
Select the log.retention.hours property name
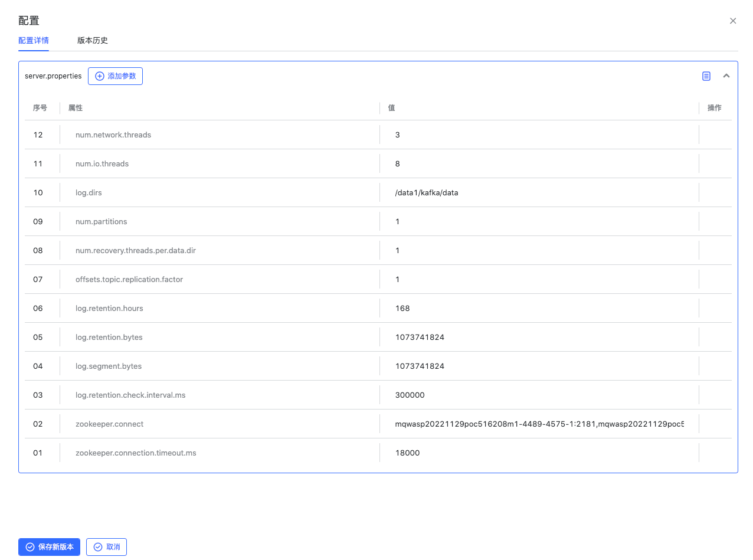pos(109,309)
